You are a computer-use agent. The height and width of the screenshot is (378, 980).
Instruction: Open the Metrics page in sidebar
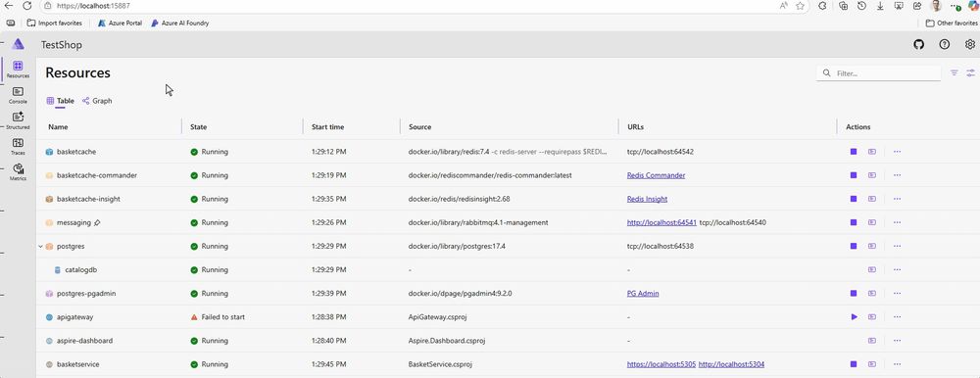18,171
